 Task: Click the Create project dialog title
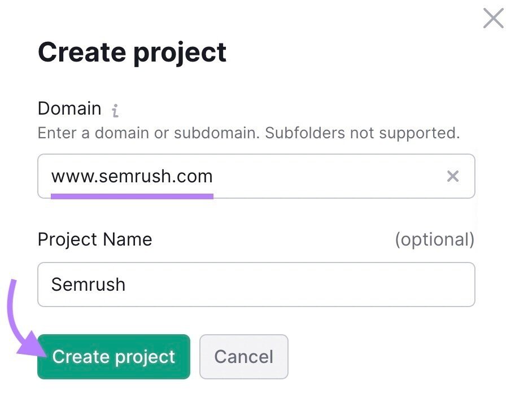click(x=132, y=52)
